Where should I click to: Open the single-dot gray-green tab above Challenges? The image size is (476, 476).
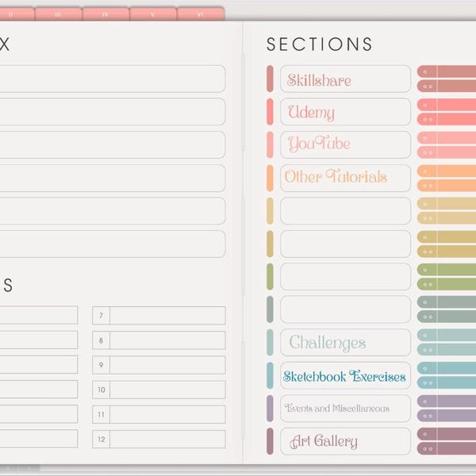tap(447, 302)
